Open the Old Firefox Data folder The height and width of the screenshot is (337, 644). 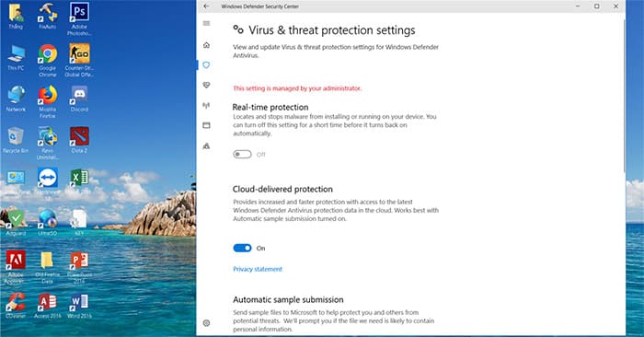[48, 267]
